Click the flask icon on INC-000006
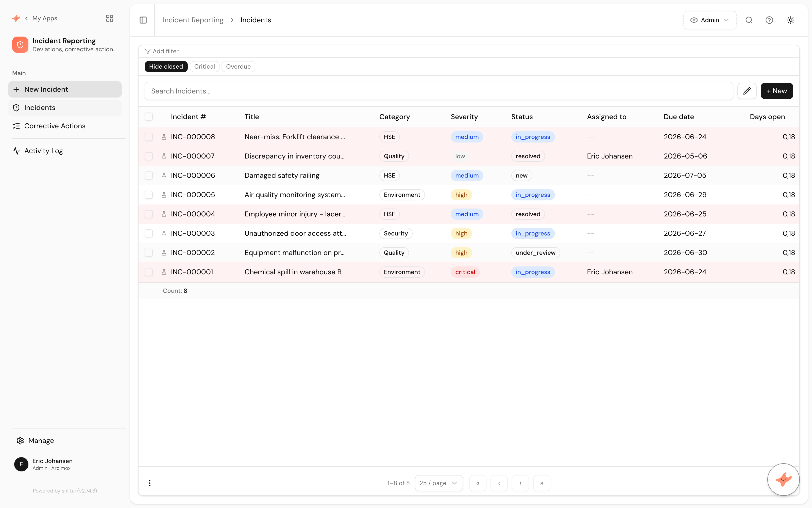Image resolution: width=812 pixels, height=508 pixels. click(x=164, y=175)
